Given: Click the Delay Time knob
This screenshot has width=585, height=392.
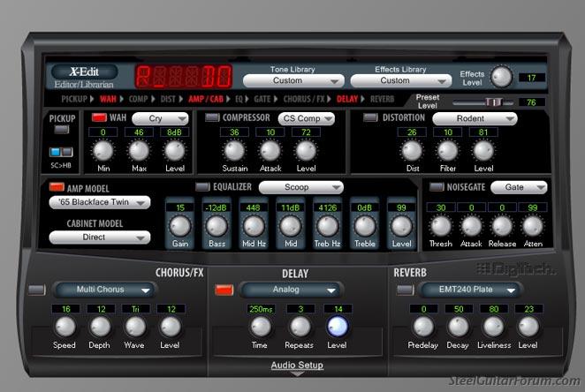Looking at the screenshot, I should pyautogui.click(x=261, y=327).
